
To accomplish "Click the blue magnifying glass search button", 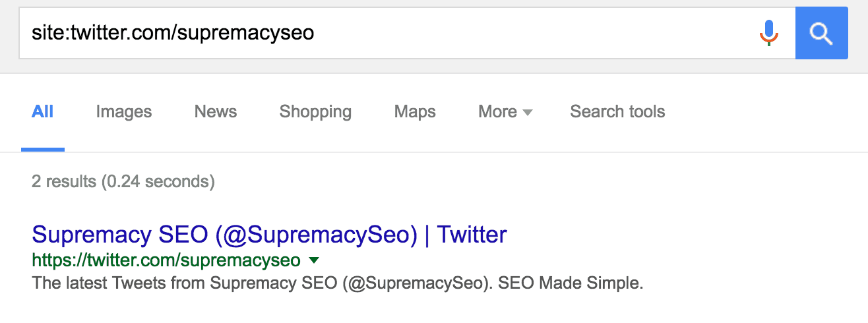I will 821,33.
